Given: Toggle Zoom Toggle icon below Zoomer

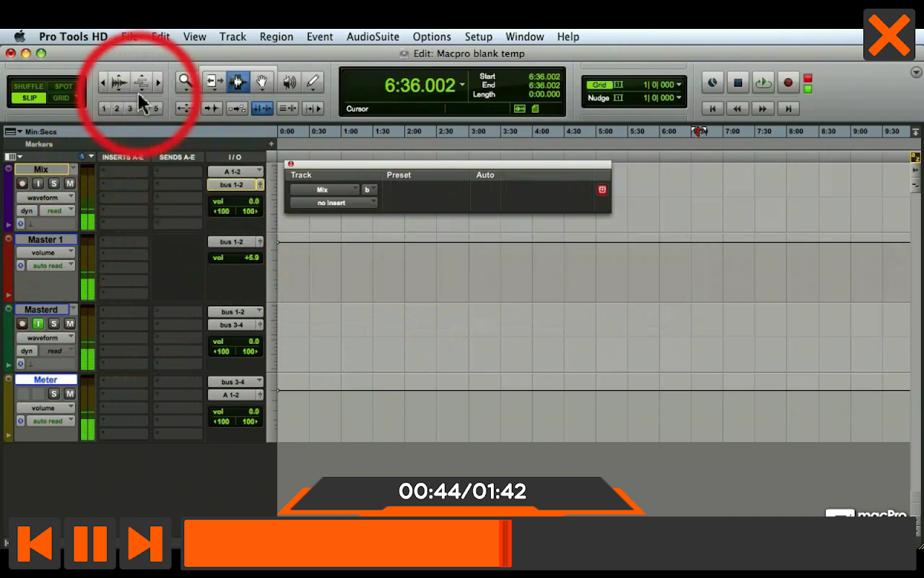Looking at the screenshot, I should (x=185, y=108).
